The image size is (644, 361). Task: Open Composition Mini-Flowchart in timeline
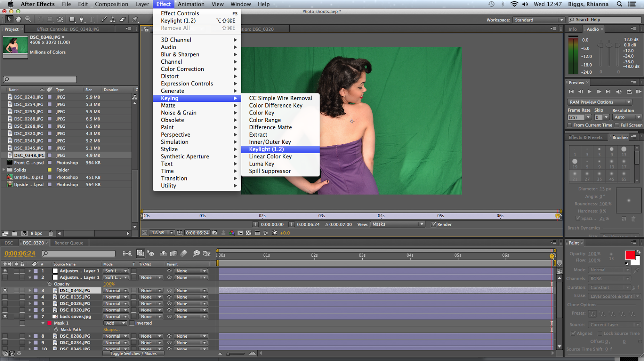[127, 253]
